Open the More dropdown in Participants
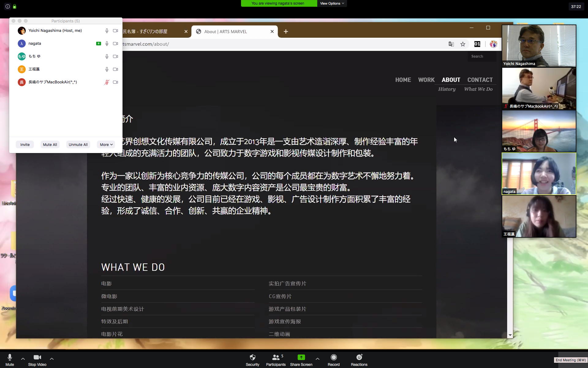Viewport: 588px width, 368px height. coord(106,145)
